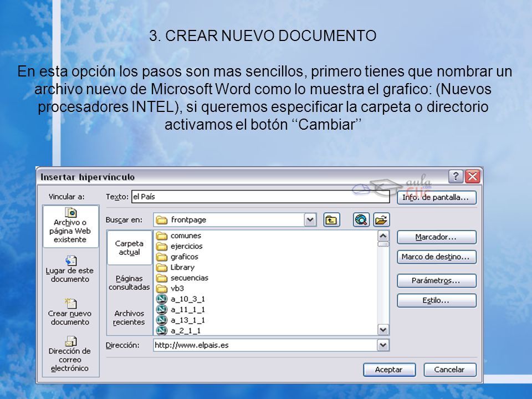532x399 pixels.
Task: Go up one folder level icon
Action: (331, 220)
